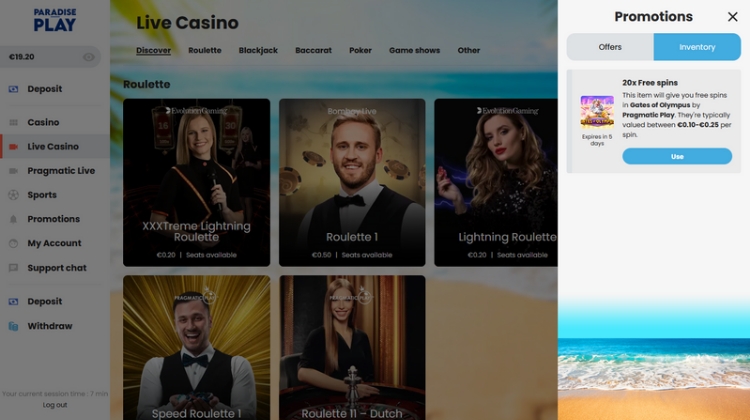Start Support chat via speech bubble icon

tap(13, 268)
